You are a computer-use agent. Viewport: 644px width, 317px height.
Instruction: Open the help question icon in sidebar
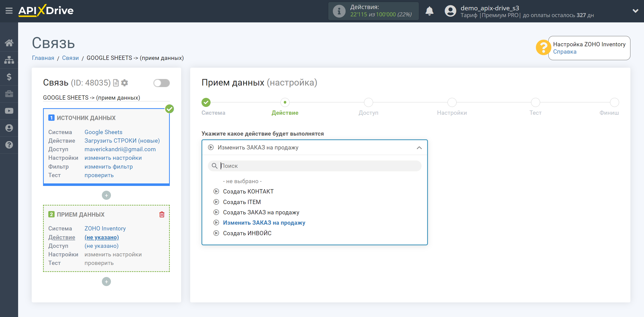coord(9,145)
